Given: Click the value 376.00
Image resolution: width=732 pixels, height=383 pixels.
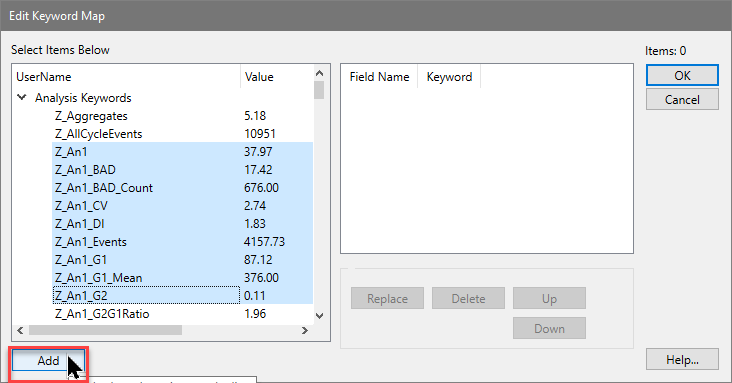Looking at the screenshot, I should click(x=261, y=278).
